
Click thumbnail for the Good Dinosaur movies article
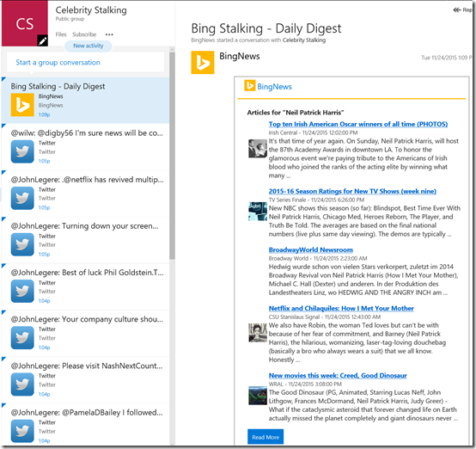258,396
